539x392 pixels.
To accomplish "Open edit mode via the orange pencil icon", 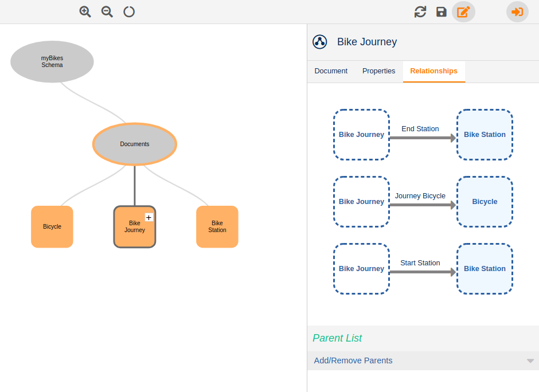I will [463, 11].
